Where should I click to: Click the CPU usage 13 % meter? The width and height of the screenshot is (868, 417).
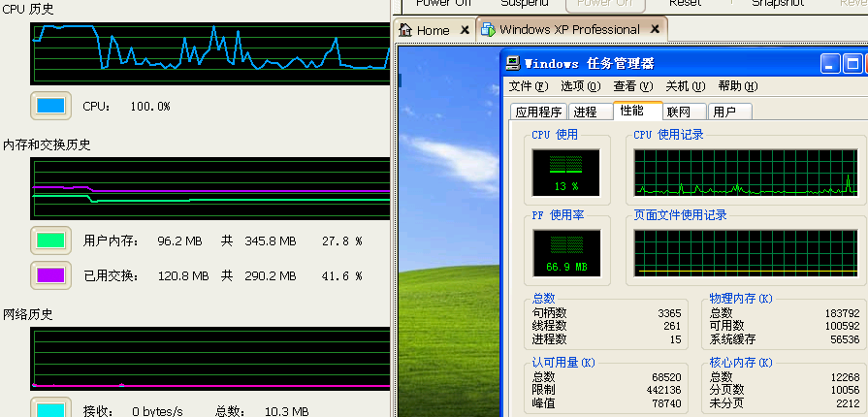565,173
